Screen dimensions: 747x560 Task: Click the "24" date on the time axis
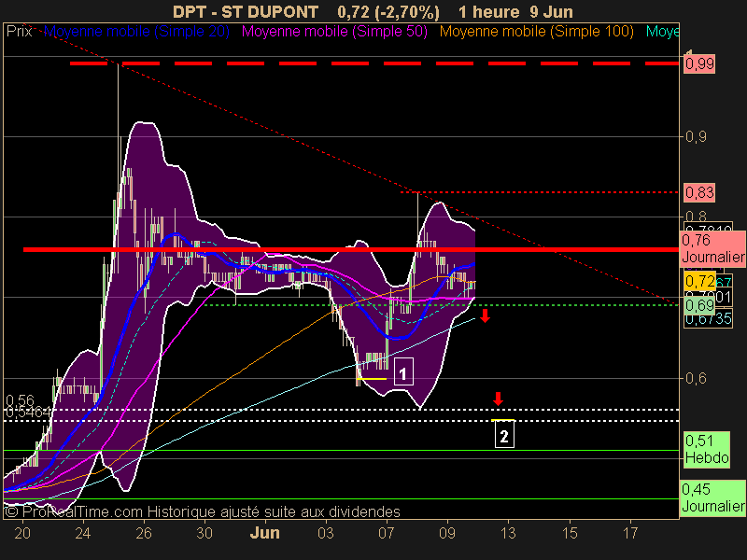pyautogui.click(x=83, y=533)
